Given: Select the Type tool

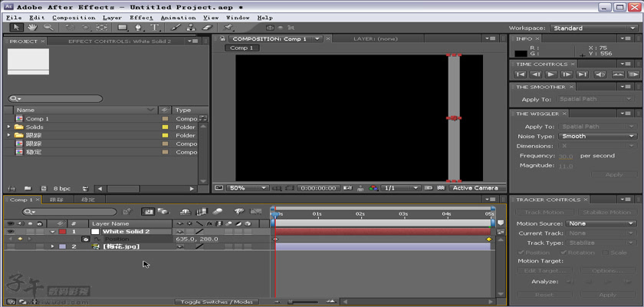Looking at the screenshot, I should click(155, 28).
